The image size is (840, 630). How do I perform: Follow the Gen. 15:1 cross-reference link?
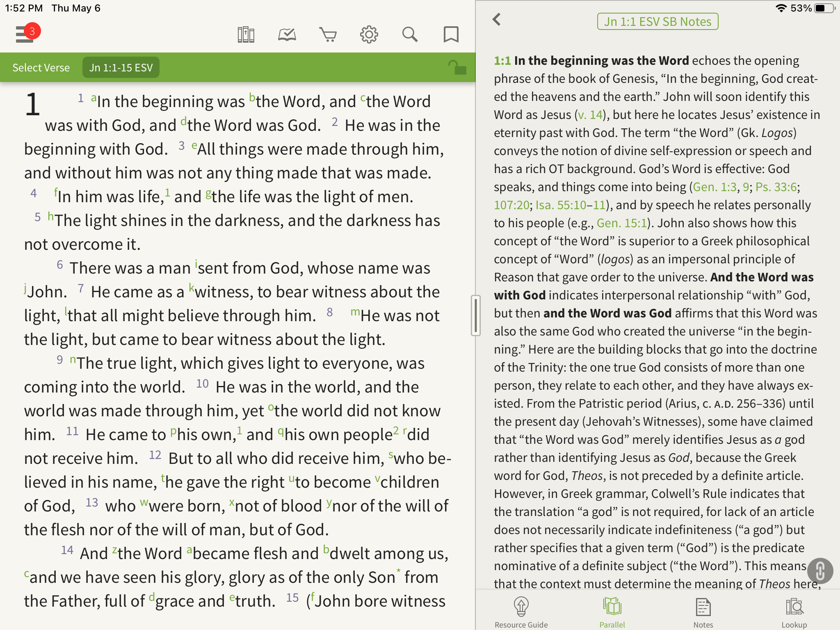(x=621, y=223)
